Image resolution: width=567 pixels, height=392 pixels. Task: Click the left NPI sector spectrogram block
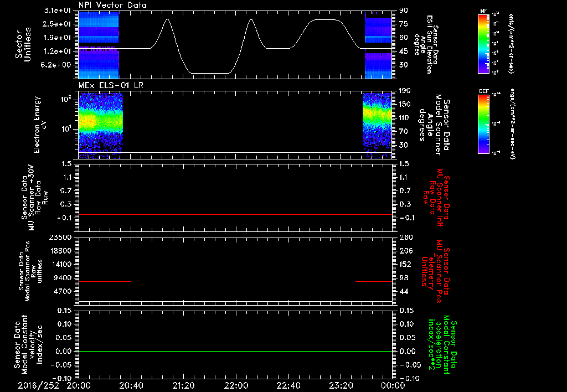[x=99, y=45]
